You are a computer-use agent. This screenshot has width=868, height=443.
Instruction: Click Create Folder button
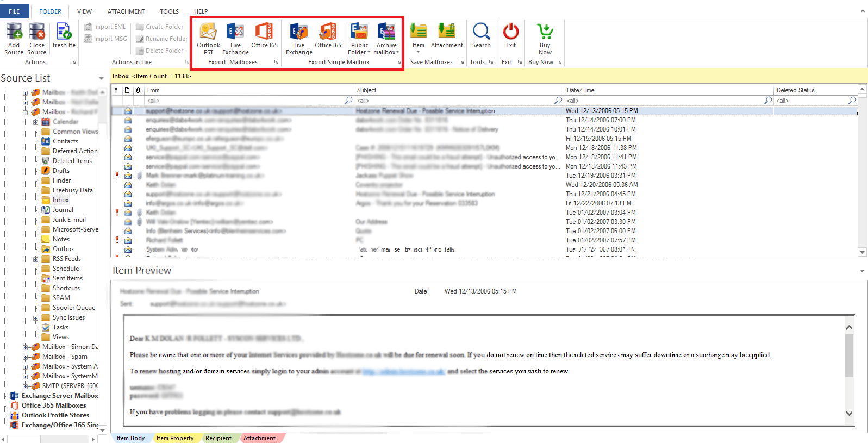(x=160, y=27)
